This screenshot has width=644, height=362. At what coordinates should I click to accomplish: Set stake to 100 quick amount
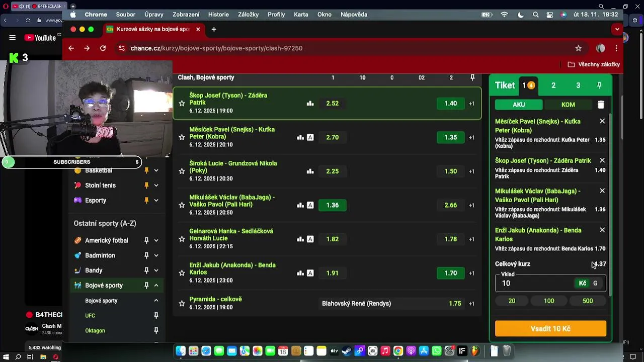click(x=549, y=301)
